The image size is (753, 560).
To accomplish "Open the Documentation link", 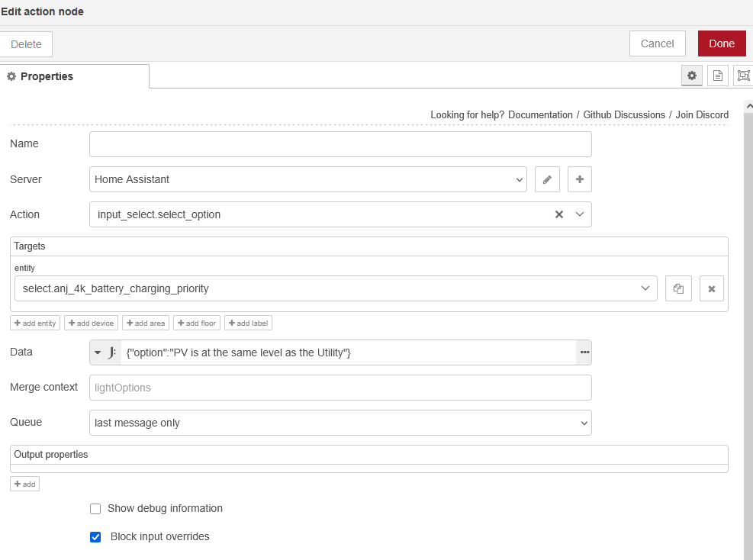I will (540, 114).
